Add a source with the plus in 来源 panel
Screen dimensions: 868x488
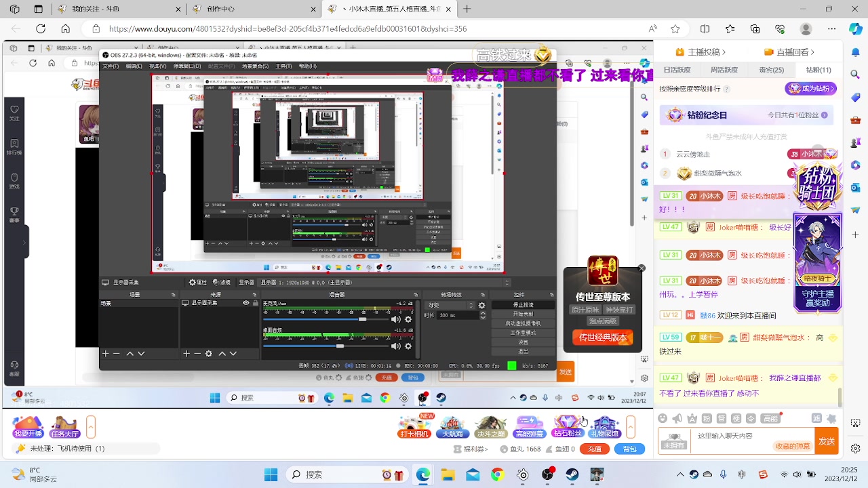(186, 354)
